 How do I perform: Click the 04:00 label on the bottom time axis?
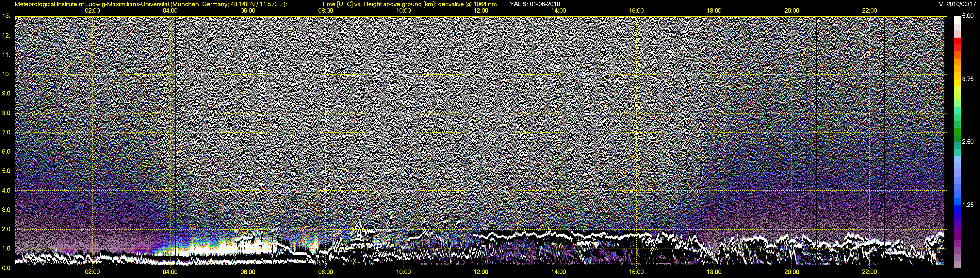(170, 272)
